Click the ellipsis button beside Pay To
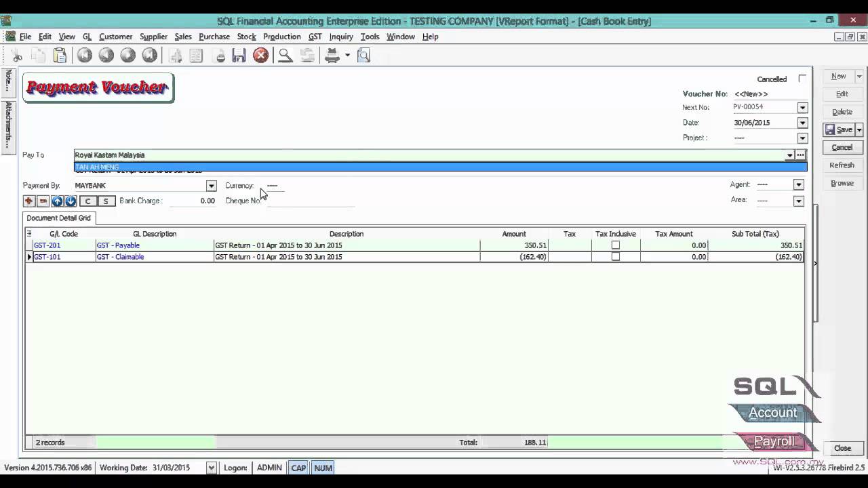Viewport: 868px width, 488px height. point(801,155)
